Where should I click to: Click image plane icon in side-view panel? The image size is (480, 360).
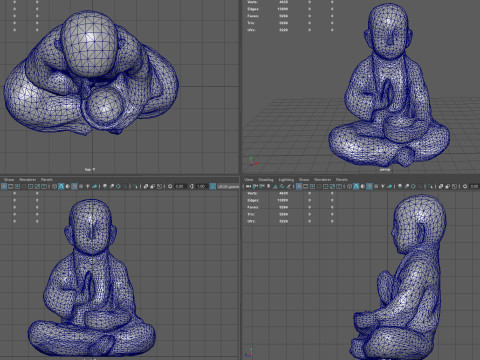click(x=275, y=186)
